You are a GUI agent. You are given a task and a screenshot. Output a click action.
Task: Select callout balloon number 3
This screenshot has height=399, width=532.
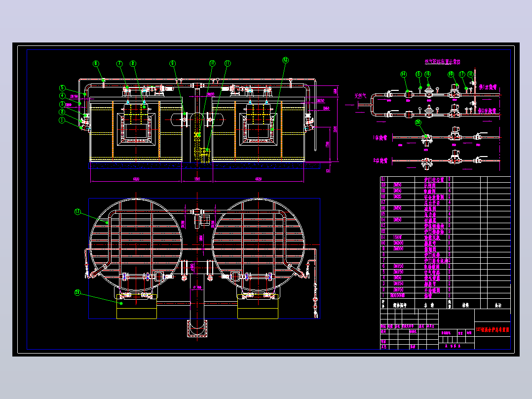click(62, 104)
